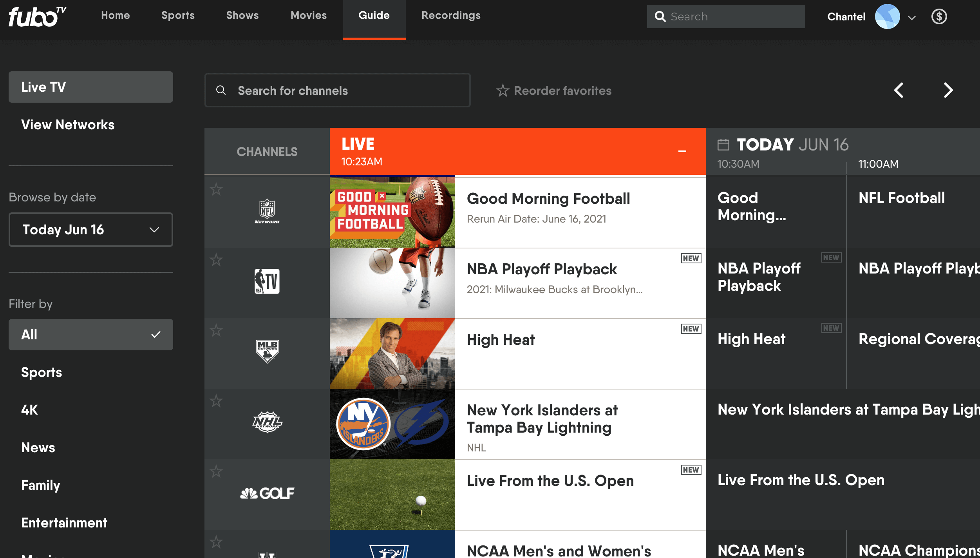Viewport: 980px width, 558px height.
Task: Click Reorder favorites star link
Action: [554, 91]
